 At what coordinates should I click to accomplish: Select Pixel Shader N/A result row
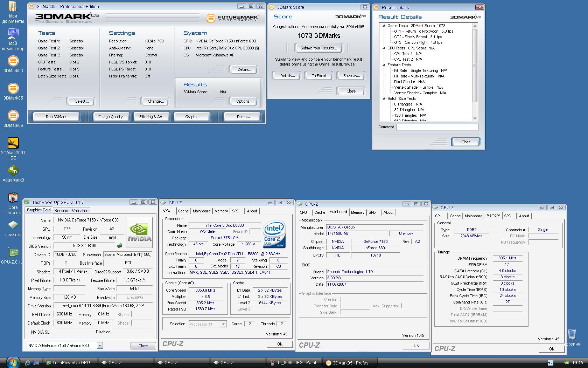[409, 82]
